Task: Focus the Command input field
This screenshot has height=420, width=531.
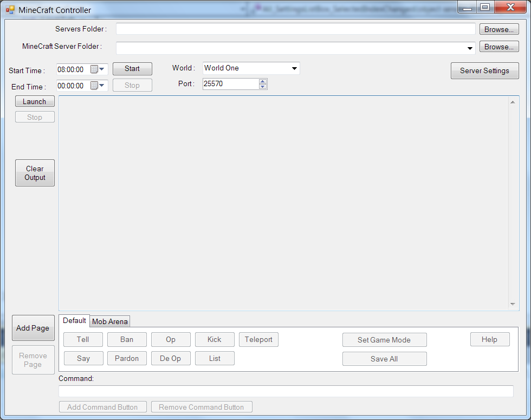Action: point(286,391)
